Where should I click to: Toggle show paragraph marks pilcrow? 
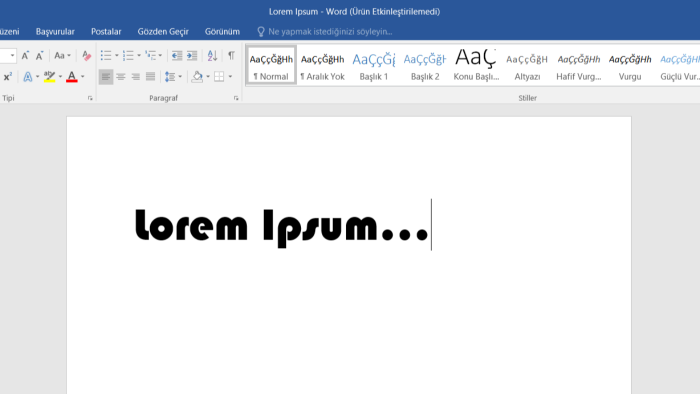tap(231, 55)
